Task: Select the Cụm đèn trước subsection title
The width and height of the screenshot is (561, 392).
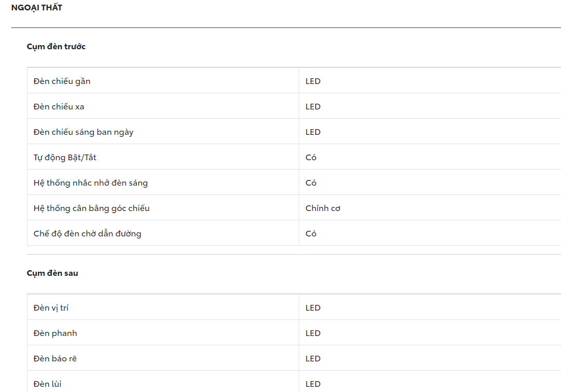Action: [x=56, y=47]
